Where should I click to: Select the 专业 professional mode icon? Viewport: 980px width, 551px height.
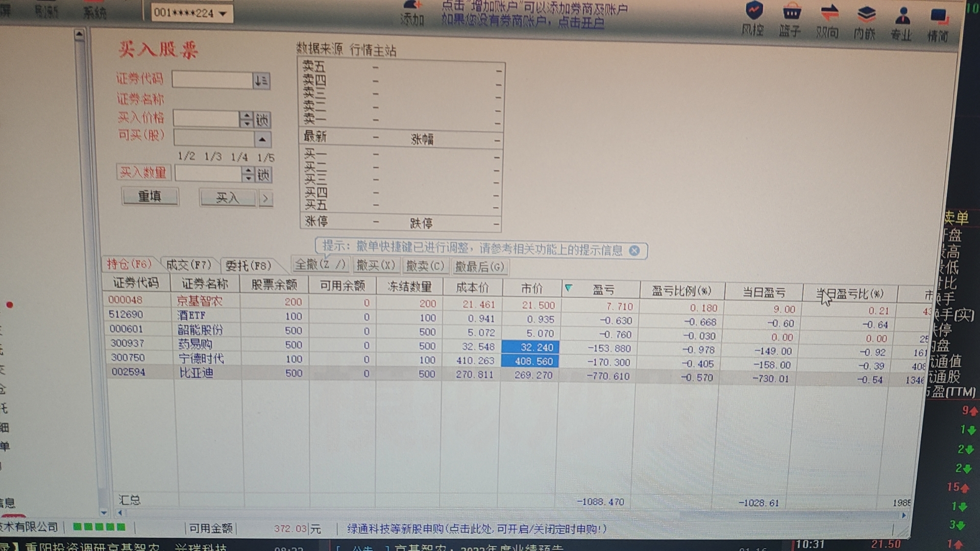click(902, 16)
